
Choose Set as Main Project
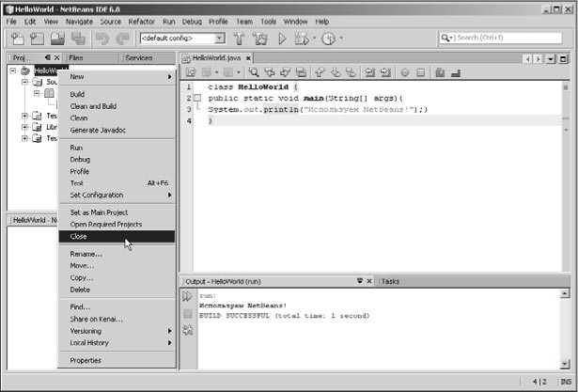pos(117,212)
